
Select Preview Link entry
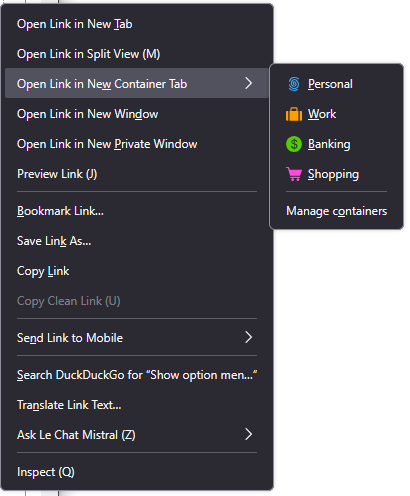coord(137,174)
